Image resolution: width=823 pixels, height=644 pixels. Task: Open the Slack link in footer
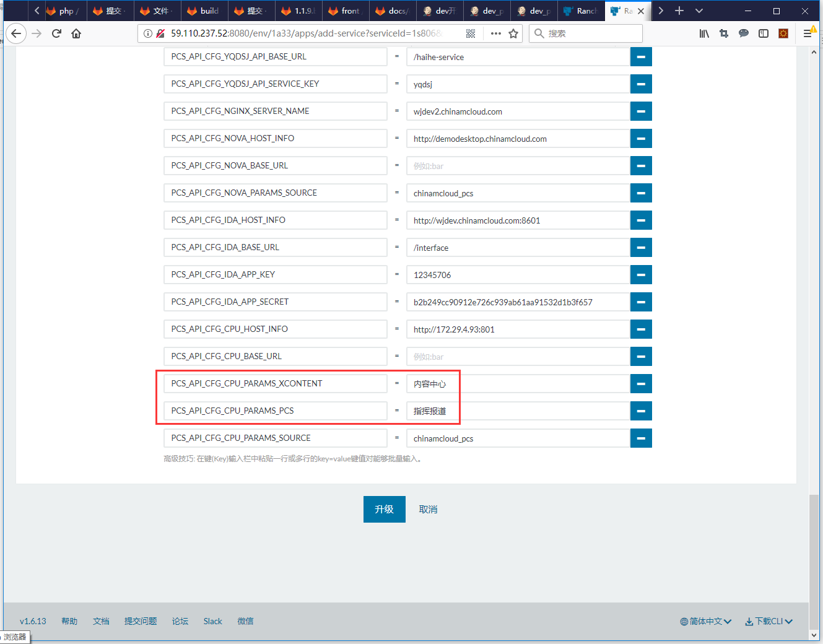click(212, 621)
